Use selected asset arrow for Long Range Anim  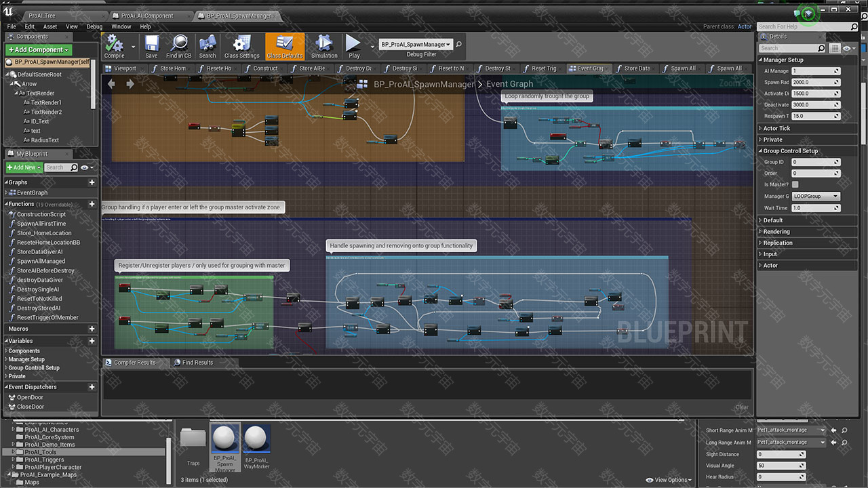tap(835, 442)
